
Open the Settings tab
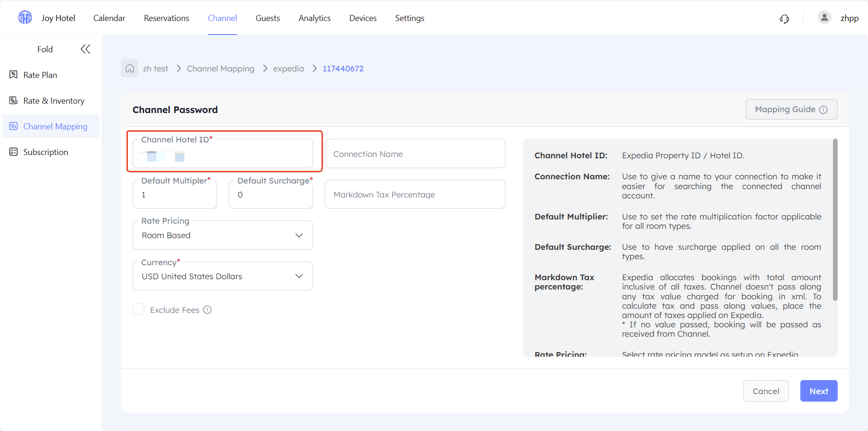coord(410,18)
